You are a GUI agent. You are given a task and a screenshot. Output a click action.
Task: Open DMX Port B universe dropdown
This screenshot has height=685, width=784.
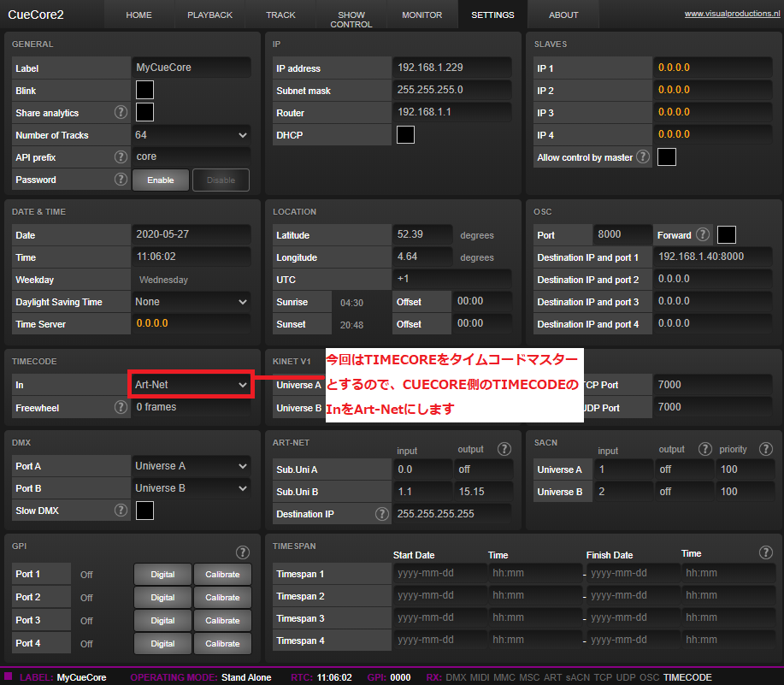191,488
